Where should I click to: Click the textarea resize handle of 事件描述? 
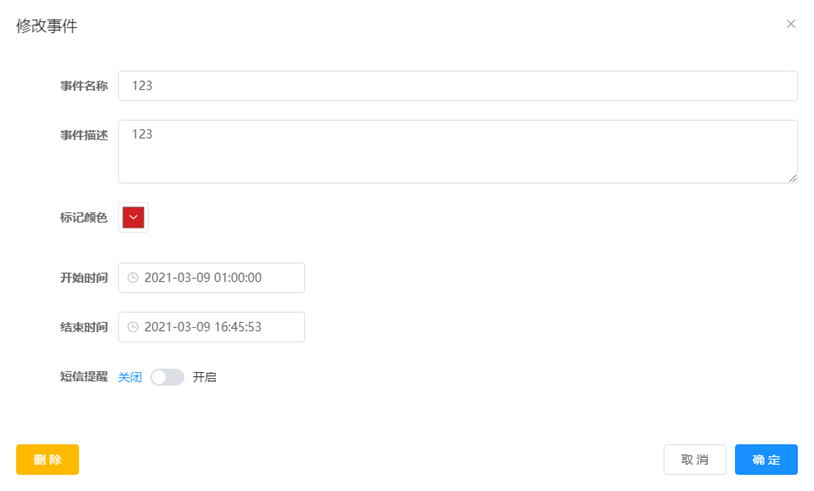[792, 178]
